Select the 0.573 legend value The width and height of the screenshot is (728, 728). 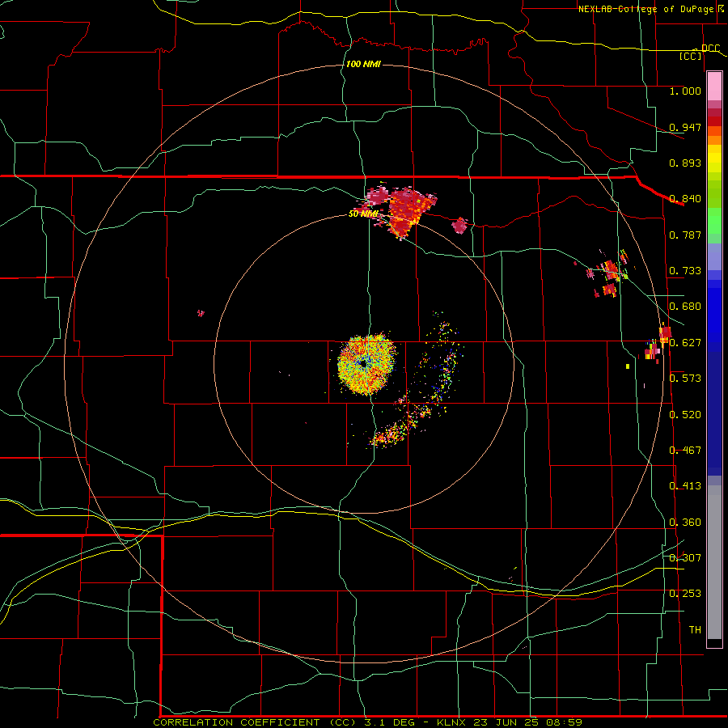tap(685, 379)
